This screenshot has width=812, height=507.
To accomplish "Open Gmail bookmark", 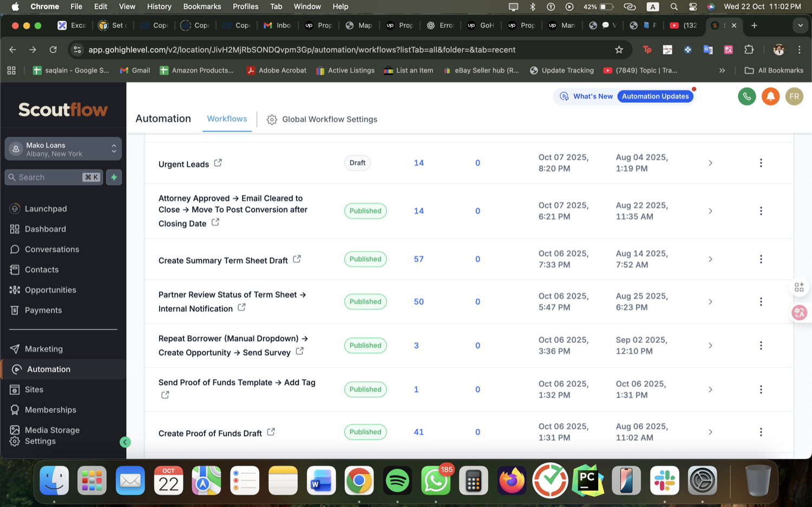I will [135, 70].
